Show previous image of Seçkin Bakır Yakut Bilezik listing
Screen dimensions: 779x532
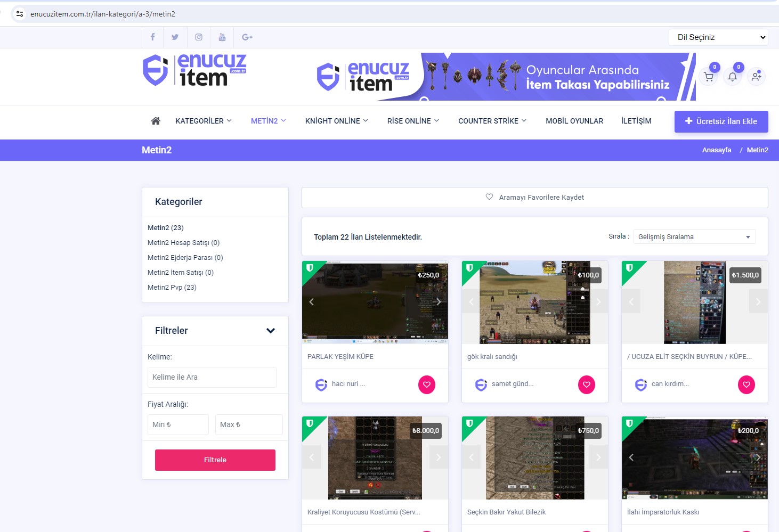pos(472,457)
